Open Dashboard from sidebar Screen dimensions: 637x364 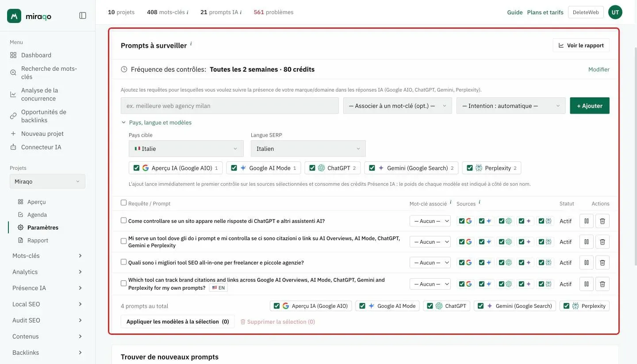tap(36, 55)
